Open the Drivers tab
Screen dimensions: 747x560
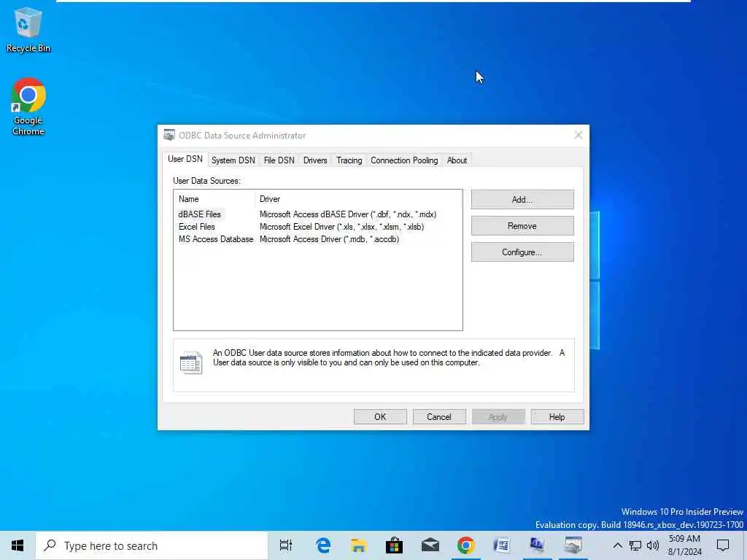click(x=315, y=160)
